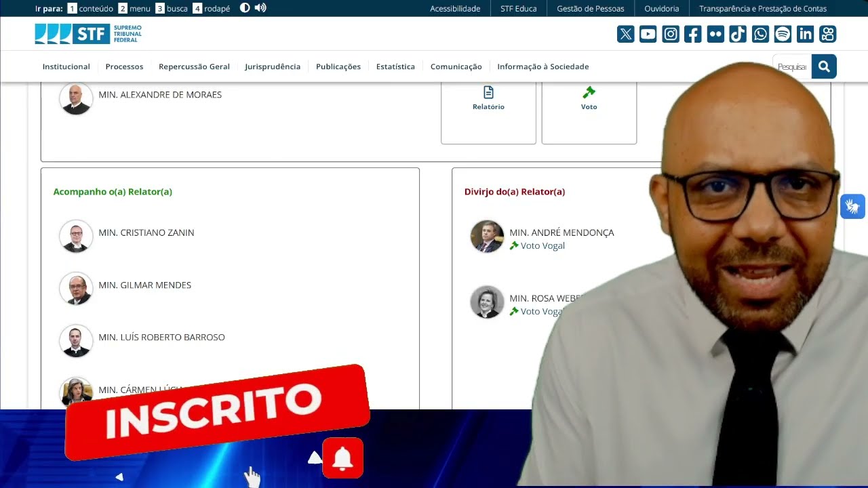Click the text MIN. ANDRÉ MENDONÇA
This screenshot has height=488, width=868.
tap(561, 232)
